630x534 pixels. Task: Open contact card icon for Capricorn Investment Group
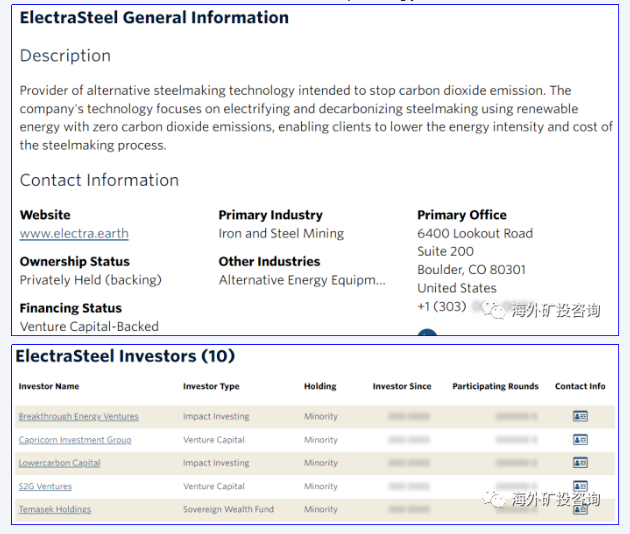[x=580, y=440]
